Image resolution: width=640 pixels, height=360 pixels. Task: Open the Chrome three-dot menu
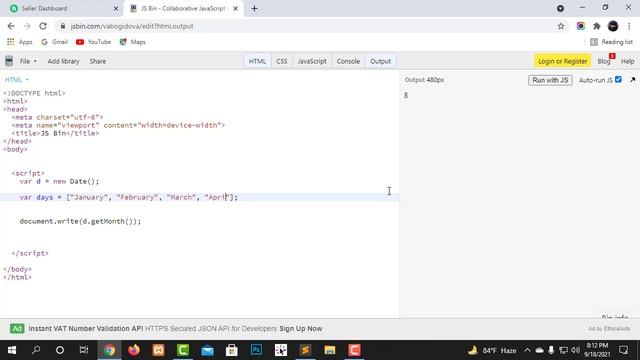pyautogui.click(x=629, y=26)
